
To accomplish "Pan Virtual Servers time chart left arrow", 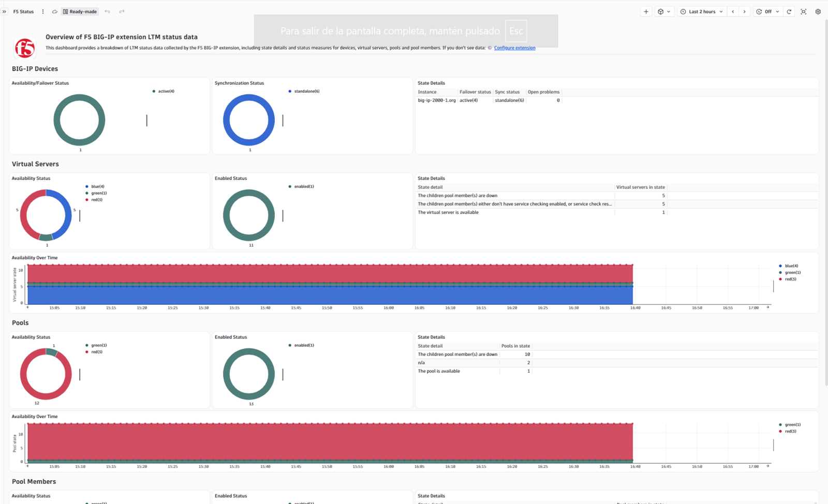I will pyautogui.click(x=28, y=307).
